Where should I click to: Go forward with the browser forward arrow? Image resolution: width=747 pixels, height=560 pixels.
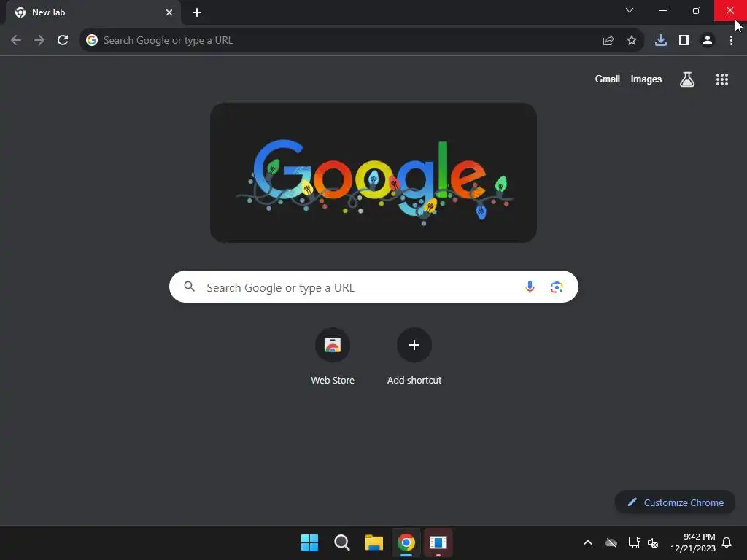click(39, 41)
